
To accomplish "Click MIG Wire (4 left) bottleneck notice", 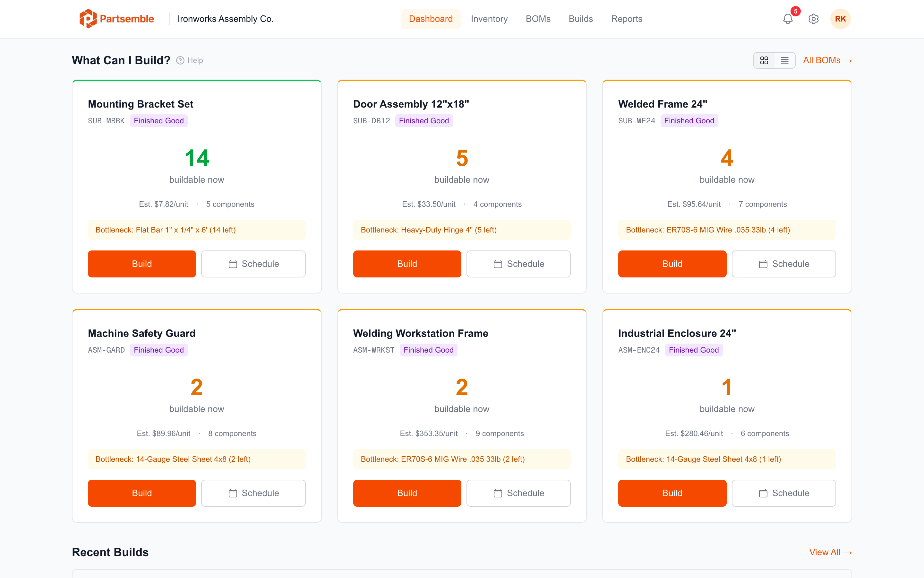I will tap(727, 230).
